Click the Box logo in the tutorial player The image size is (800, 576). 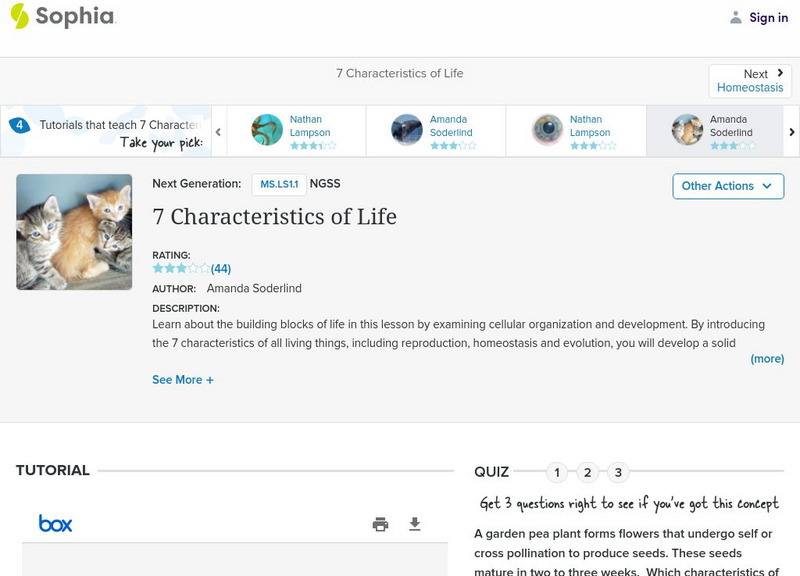(54, 523)
